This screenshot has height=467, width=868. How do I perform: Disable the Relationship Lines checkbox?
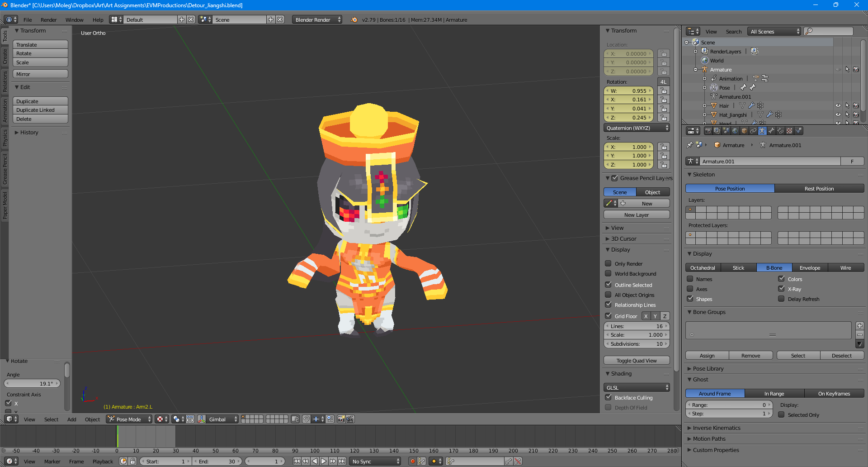click(x=608, y=305)
